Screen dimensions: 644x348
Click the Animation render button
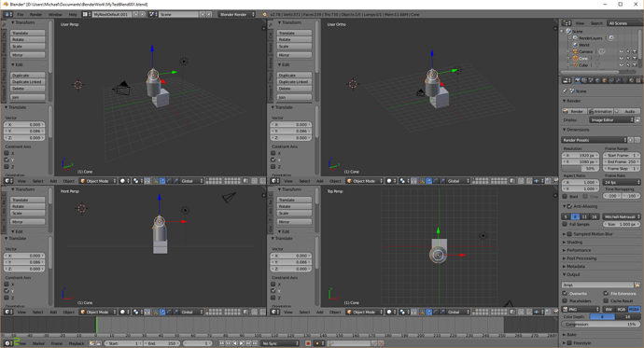tap(600, 111)
